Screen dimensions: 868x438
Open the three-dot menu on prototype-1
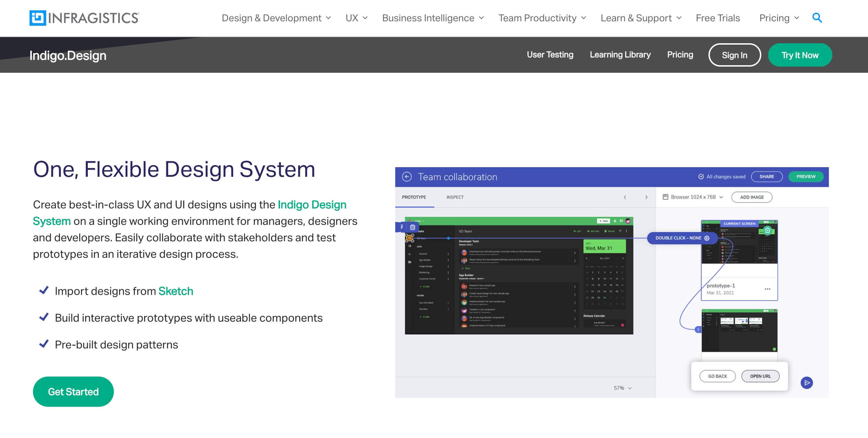coord(767,289)
